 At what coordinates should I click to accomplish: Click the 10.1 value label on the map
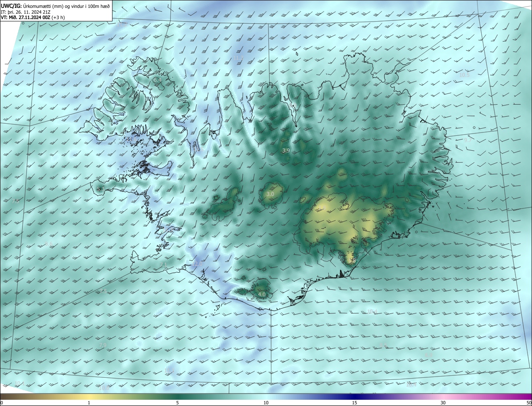point(19,383)
